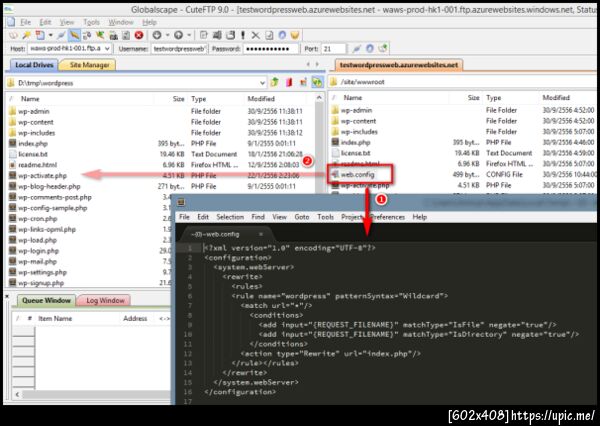Select license.txt in the remote pane
This screenshot has height=426, width=600.
click(x=355, y=153)
